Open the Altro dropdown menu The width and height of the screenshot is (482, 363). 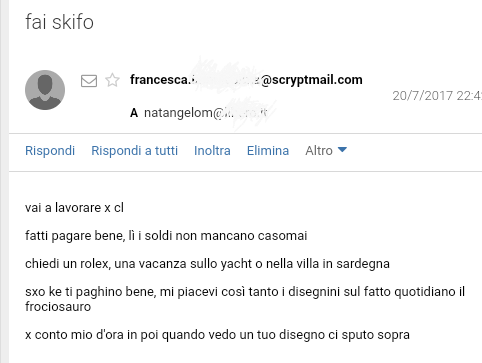[326, 151]
